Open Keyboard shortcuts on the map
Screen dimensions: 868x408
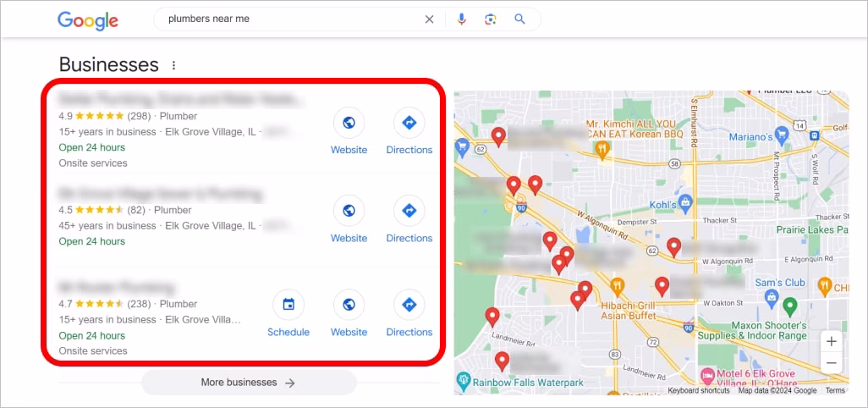698,390
